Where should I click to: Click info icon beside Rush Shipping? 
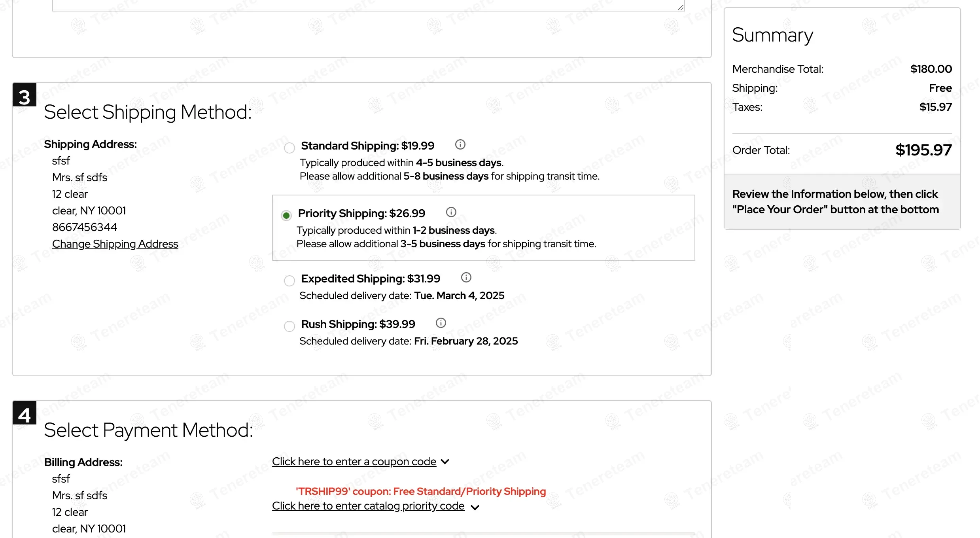441,323
